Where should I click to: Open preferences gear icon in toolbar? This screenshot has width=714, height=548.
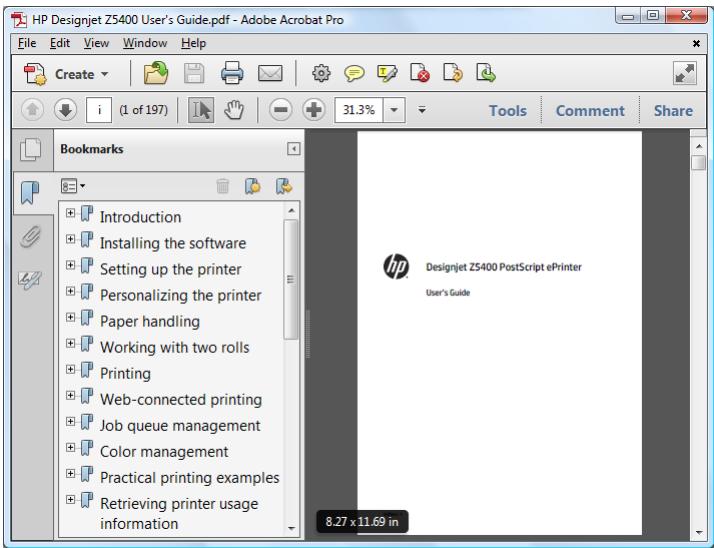[321, 73]
